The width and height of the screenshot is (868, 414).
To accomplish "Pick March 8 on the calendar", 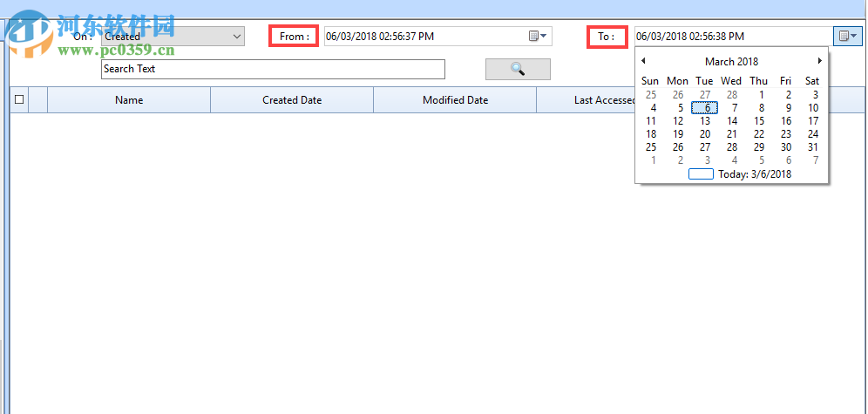I will pos(762,108).
